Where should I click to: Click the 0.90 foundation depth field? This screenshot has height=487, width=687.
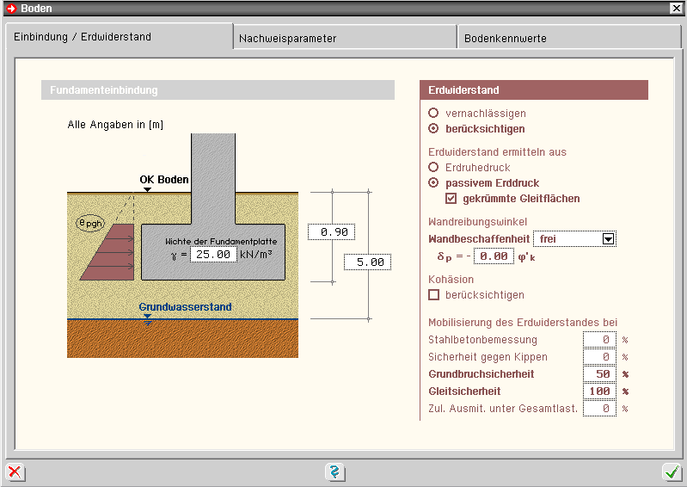[x=328, y=232]
